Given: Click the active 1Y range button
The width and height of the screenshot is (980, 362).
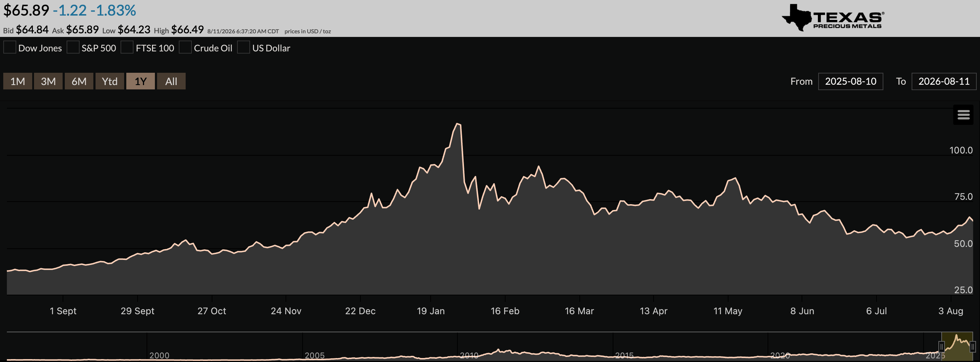Looking at the screenshot, I should tap(140, 81).
